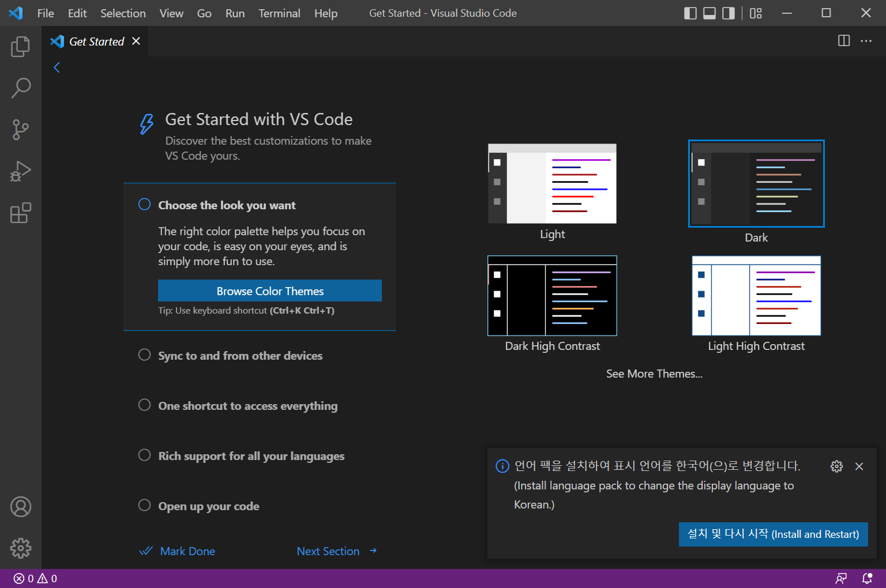Open the Edit menu
Screen dimensions: 886x588
77,13
